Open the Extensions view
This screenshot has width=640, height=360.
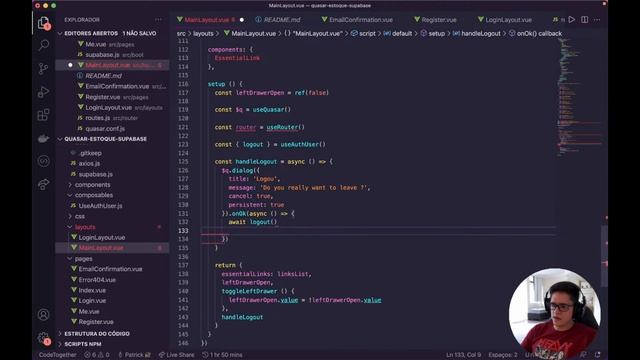pyautogui.click(x=44, y=115)
